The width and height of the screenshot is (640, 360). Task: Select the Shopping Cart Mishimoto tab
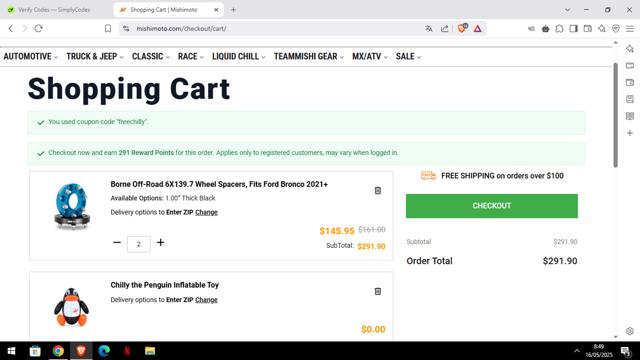click(x=163, y=9)
